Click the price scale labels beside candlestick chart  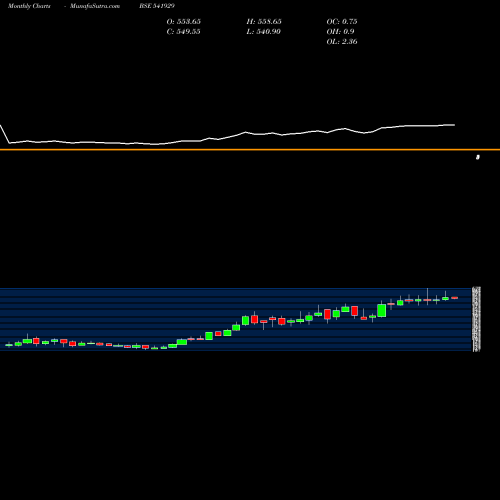[477, 319]
